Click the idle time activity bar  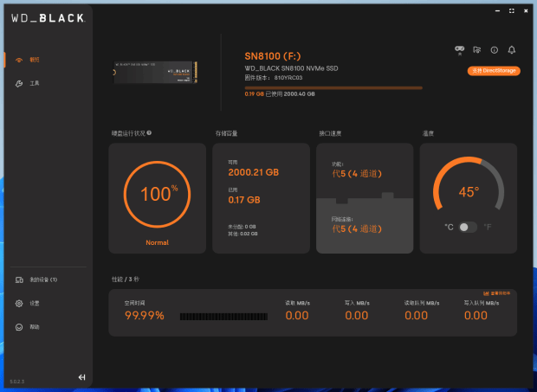tap(223, 317)
